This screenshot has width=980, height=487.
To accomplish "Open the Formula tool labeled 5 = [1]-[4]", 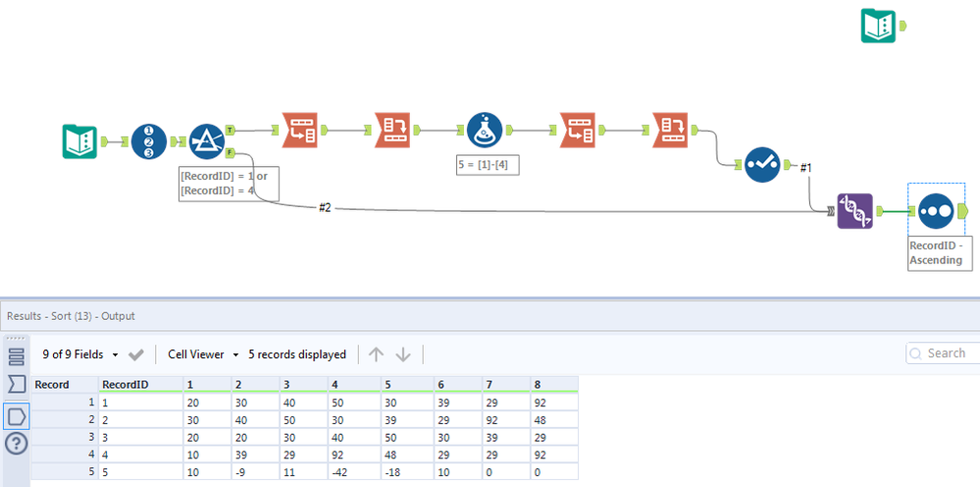I will point(485,130).
